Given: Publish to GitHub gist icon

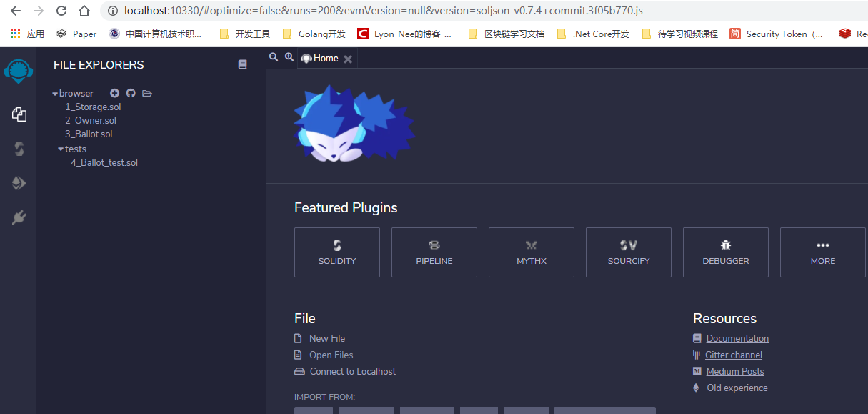Looking at the screenshot, I should click(131, 93).
